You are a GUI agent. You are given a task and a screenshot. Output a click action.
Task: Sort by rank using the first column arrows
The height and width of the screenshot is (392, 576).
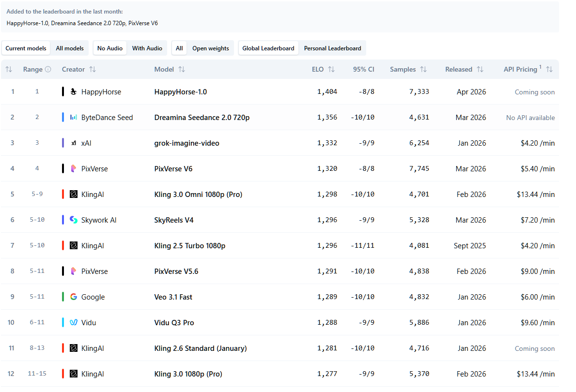9,69
